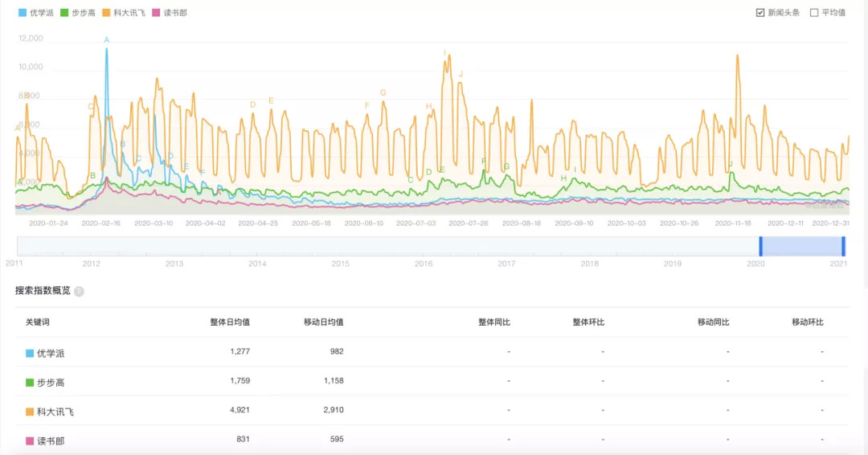The width and height of the screenshot is (868, 455).
Task: Click the blue swatch in the 优学派 table row
Action: point(30,353)
